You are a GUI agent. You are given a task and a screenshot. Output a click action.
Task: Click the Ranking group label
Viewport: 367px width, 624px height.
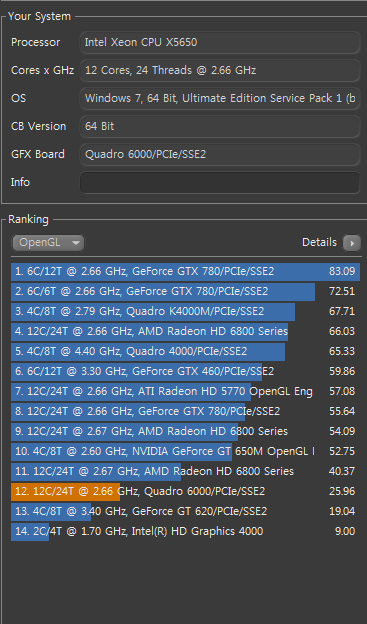(x=28, y=220)
